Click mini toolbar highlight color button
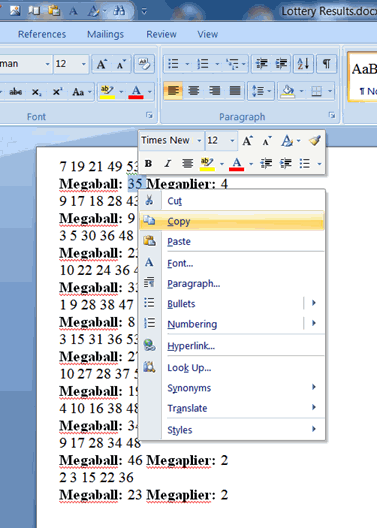This screenshot has height=528, width=377. [207, 164]
